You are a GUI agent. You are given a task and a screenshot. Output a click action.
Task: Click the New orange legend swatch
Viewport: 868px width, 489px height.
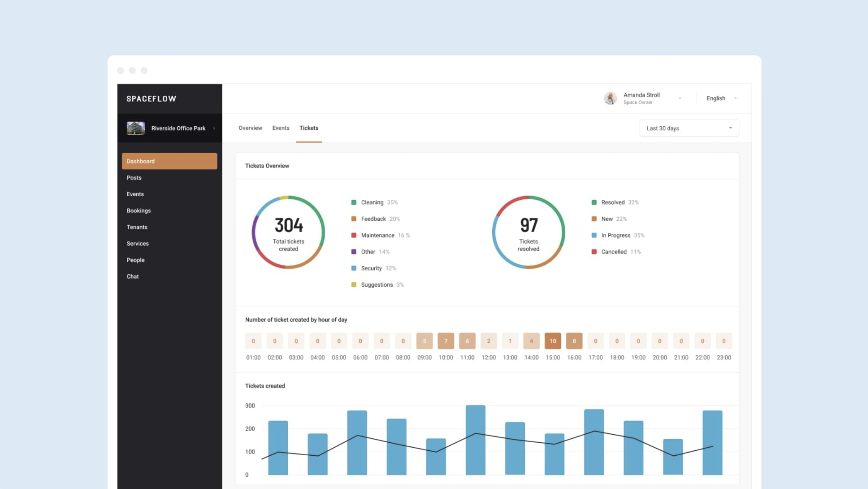pos(594,219)
